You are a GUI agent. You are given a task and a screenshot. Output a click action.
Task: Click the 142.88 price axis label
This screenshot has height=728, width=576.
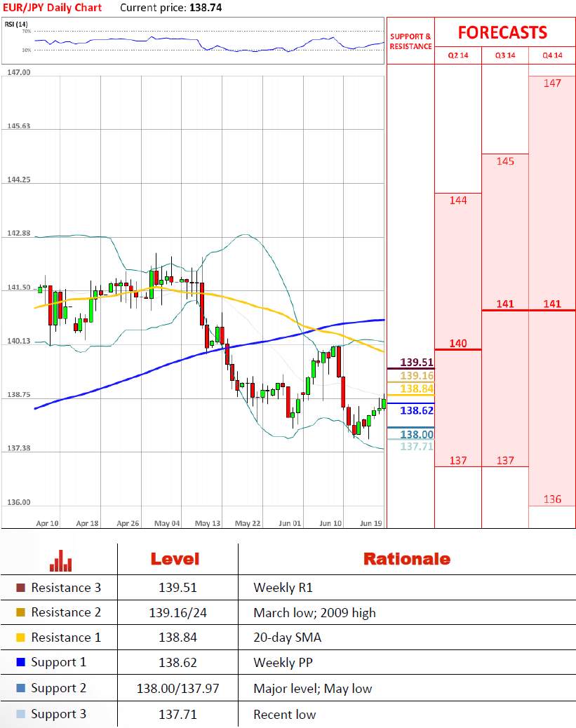coord(18,233)
